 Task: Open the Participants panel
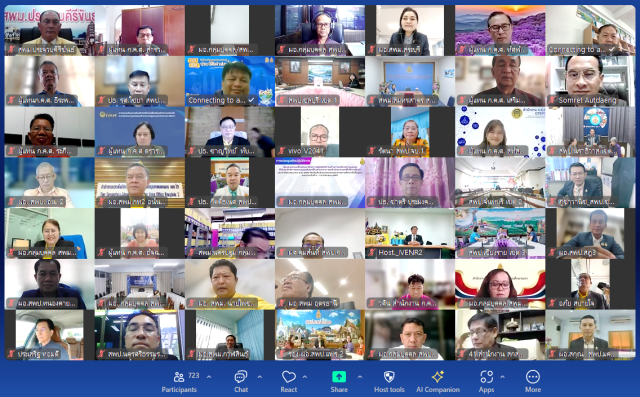coord(179,382)
